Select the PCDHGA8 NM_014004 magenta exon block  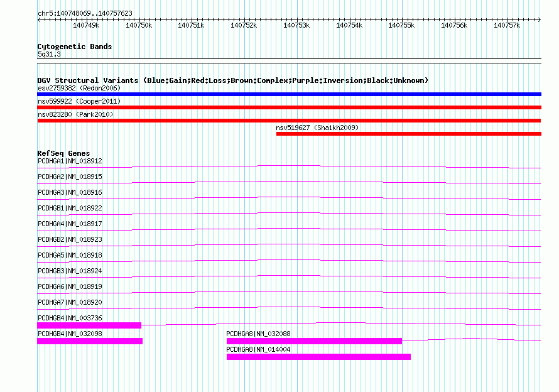point(318,357)
